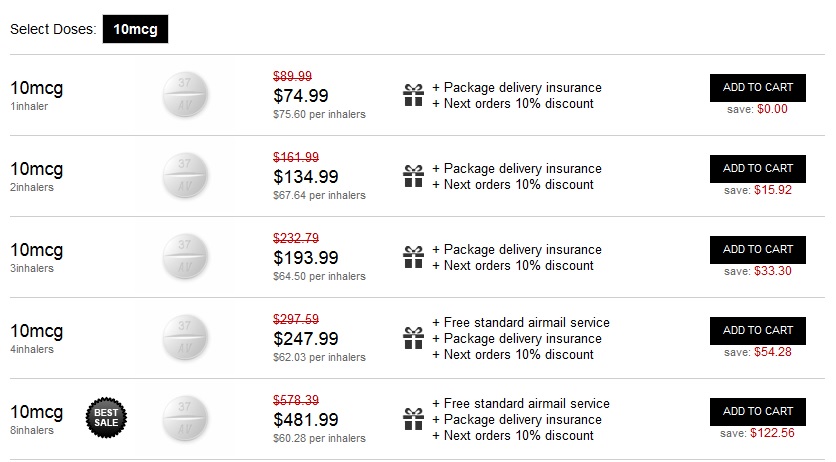Add the 3 inhalers package to cart
The image size is (836, 462).
pos(757,250)
